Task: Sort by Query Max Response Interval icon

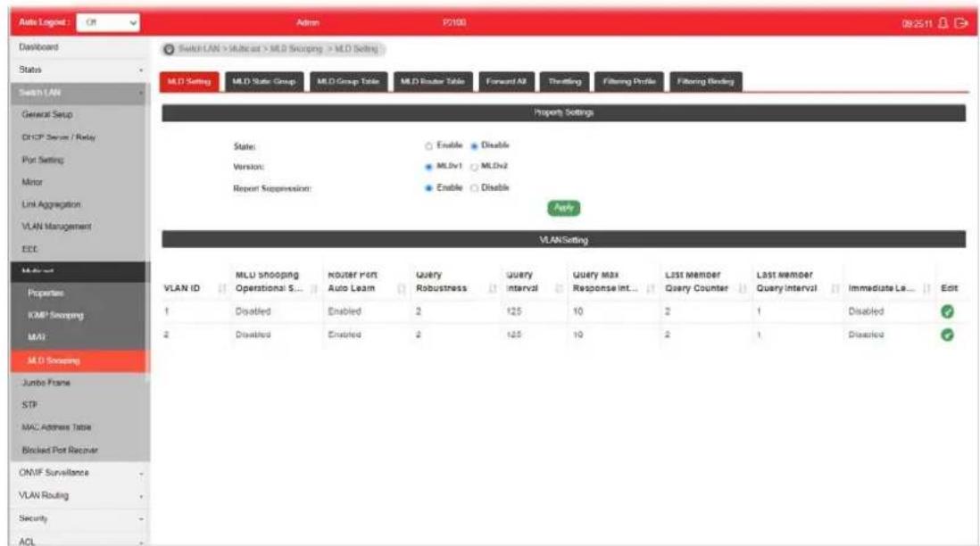Action: point(651,288)
